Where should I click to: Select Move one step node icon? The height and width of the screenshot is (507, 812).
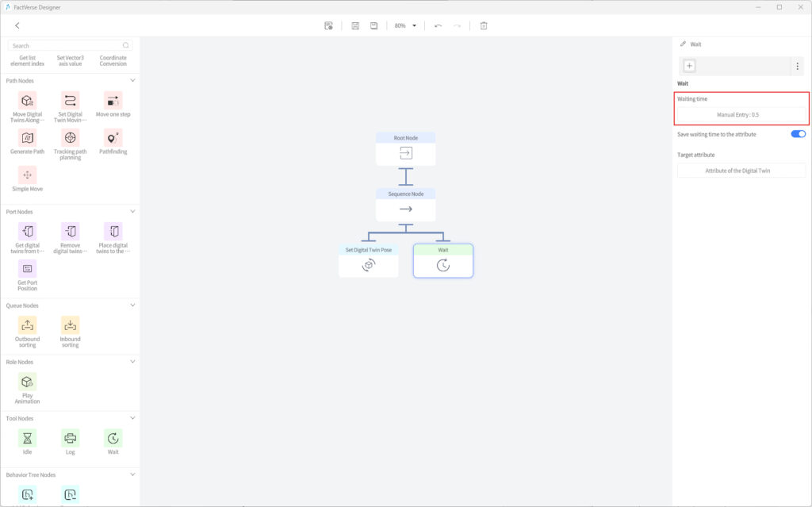coord(113,101)
